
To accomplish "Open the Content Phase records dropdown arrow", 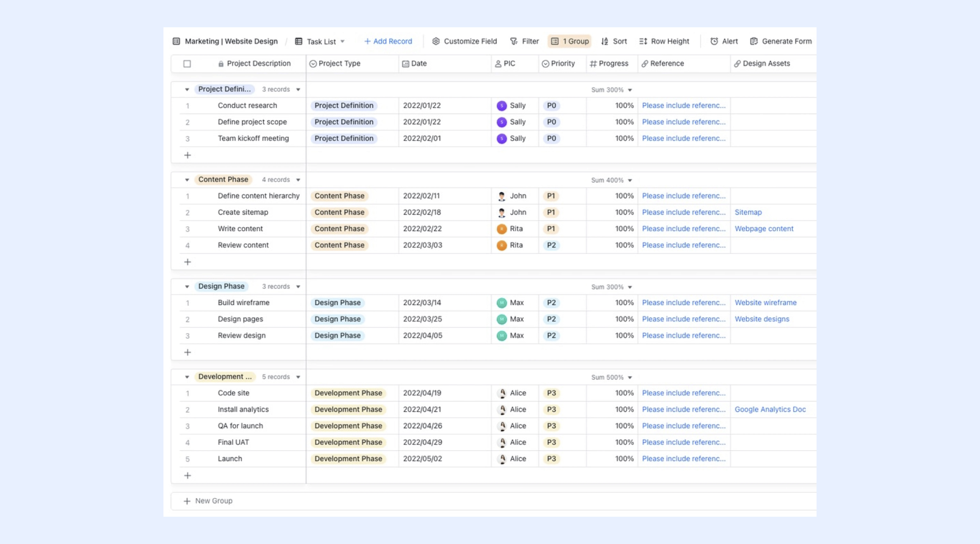I will (298, 180).
